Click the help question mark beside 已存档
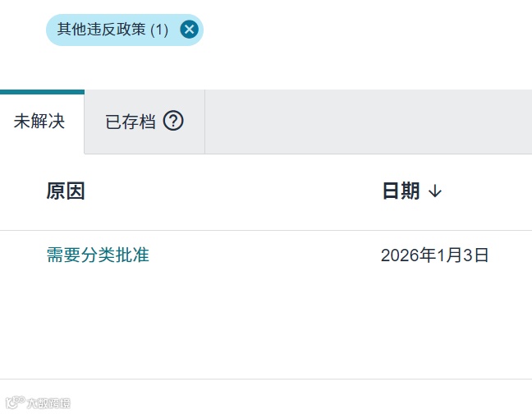Screen dimensions: 532x414 pos(173,121)
